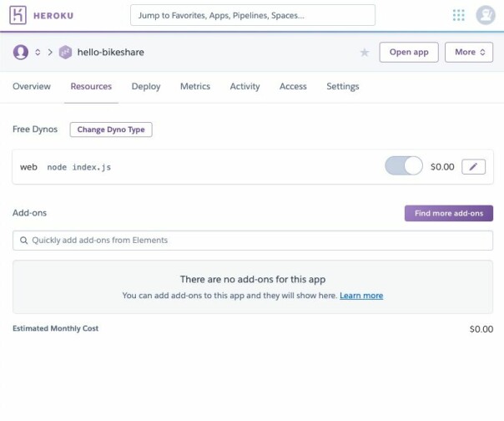Click the personal account avatar in breadcrumb
The width and height of the screenshot is (504, 421).
click(21, 52)
